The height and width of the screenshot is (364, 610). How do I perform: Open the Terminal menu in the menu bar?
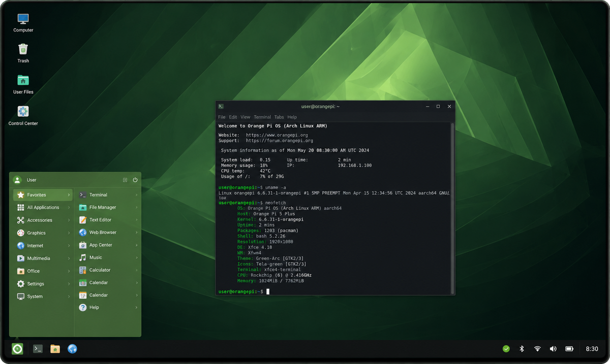[263, 117]
